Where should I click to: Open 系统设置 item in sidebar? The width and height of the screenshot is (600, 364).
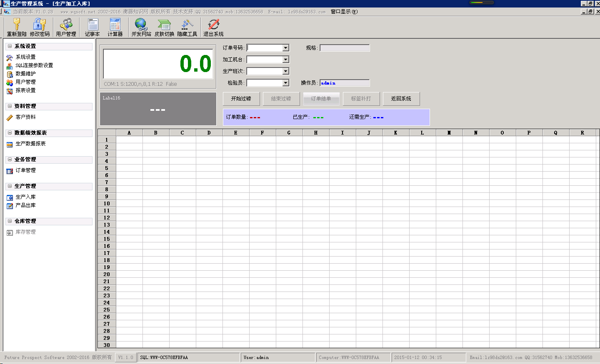(25, 57)
